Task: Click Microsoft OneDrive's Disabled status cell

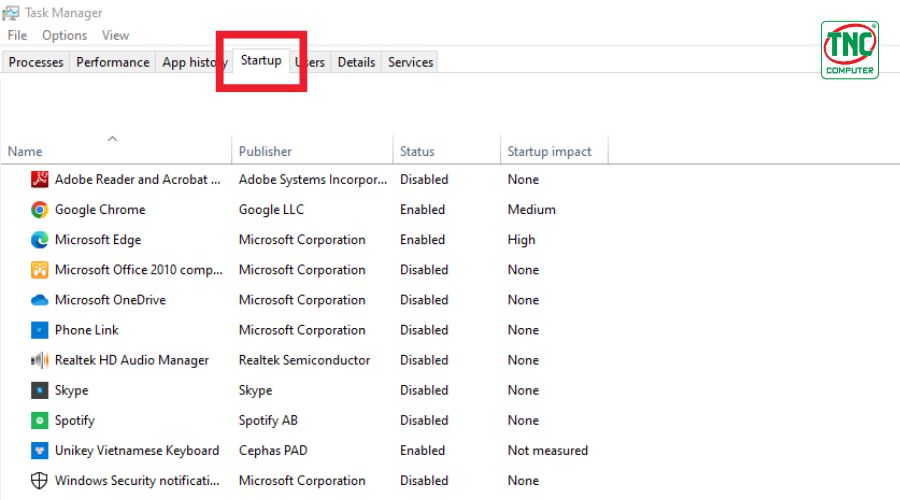Action: pyautogui.click(x=424, y=300)
